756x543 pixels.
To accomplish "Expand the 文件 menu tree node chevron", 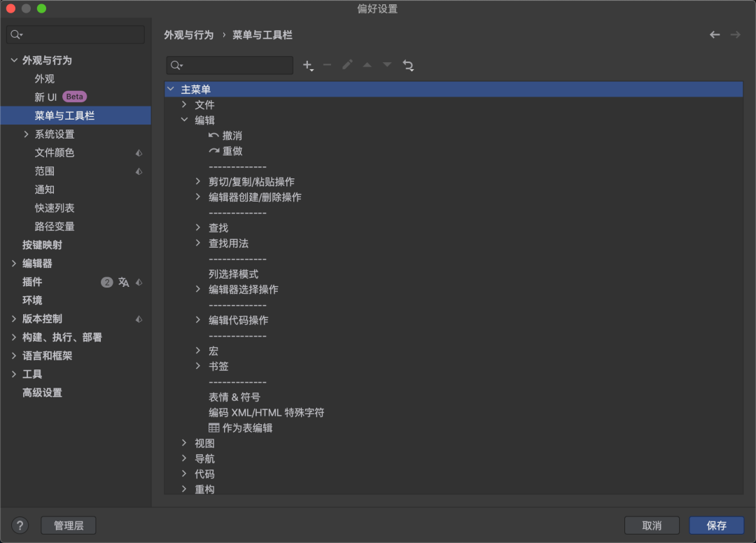I will [x=184, y=104].
